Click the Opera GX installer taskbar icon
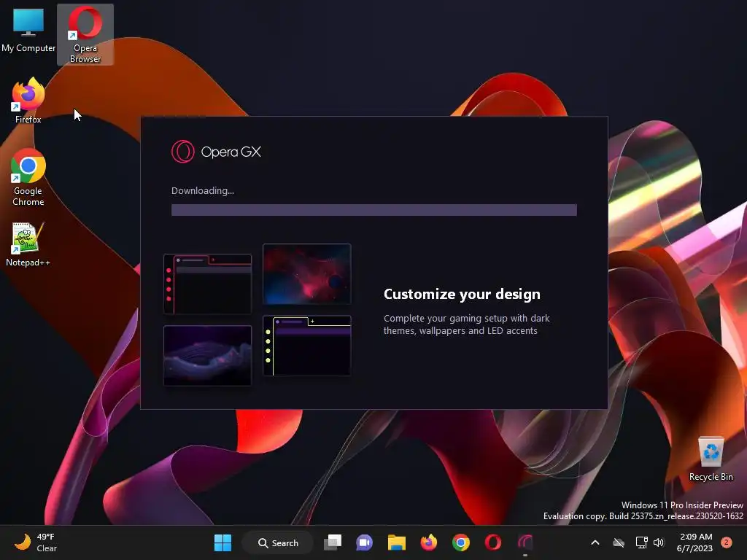Image resolution: width=747 pixels, height=560 pixels. point(525,542)
